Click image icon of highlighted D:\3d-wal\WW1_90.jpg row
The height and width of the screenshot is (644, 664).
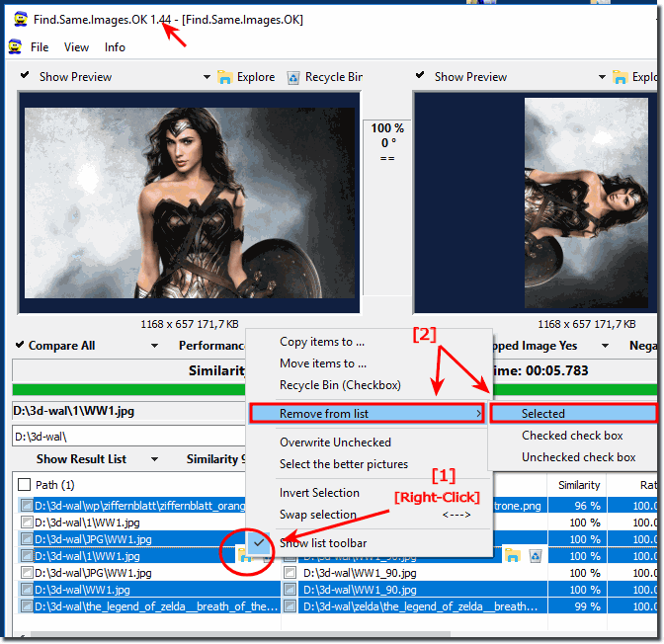(290, 589)
